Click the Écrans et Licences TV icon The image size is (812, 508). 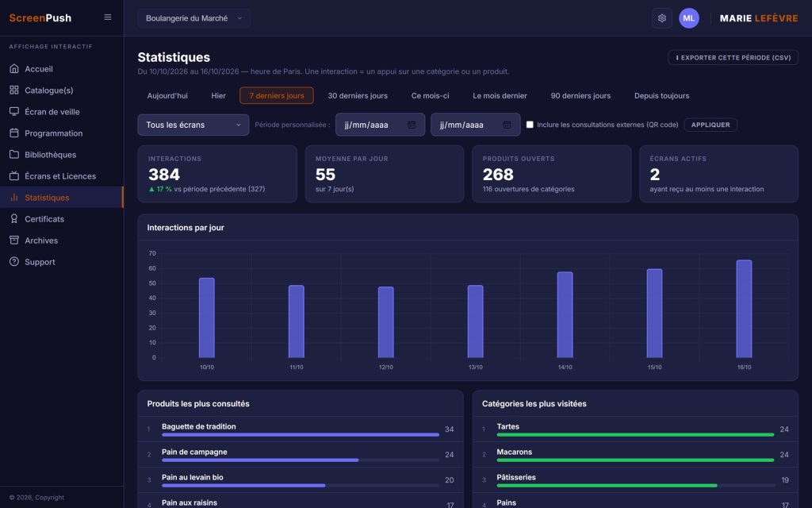click(x=14, y=175)
